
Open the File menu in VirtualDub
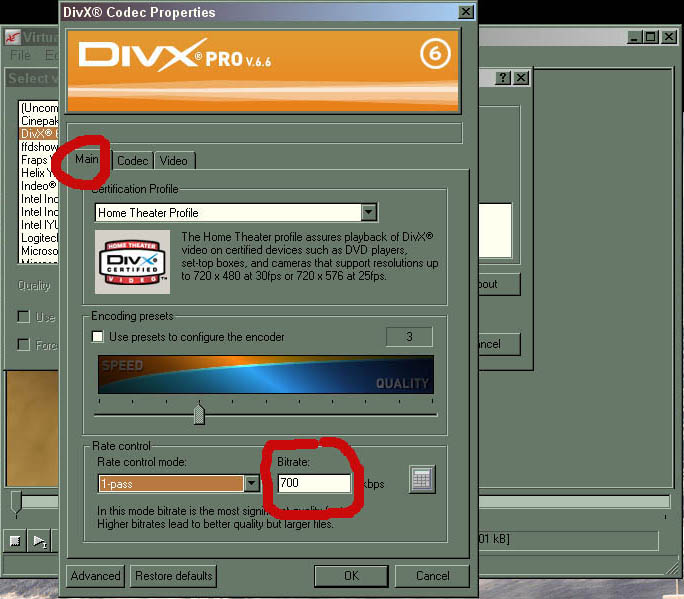click(21, 55)
